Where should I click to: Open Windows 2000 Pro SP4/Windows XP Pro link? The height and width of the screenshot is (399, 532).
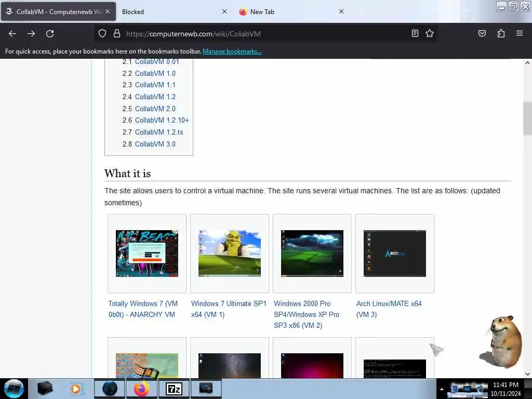307,314
